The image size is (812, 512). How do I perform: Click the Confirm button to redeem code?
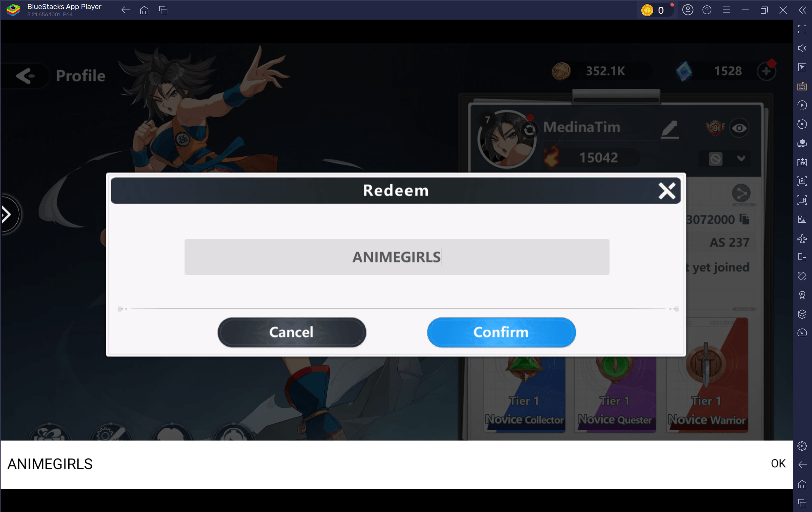click(502, 332)
